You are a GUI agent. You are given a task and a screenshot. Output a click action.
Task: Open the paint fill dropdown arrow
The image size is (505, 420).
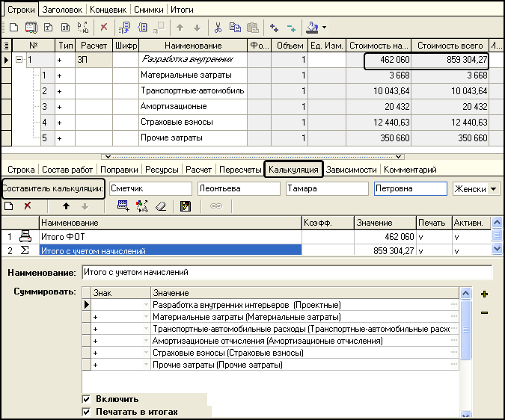tap(324, 28)
